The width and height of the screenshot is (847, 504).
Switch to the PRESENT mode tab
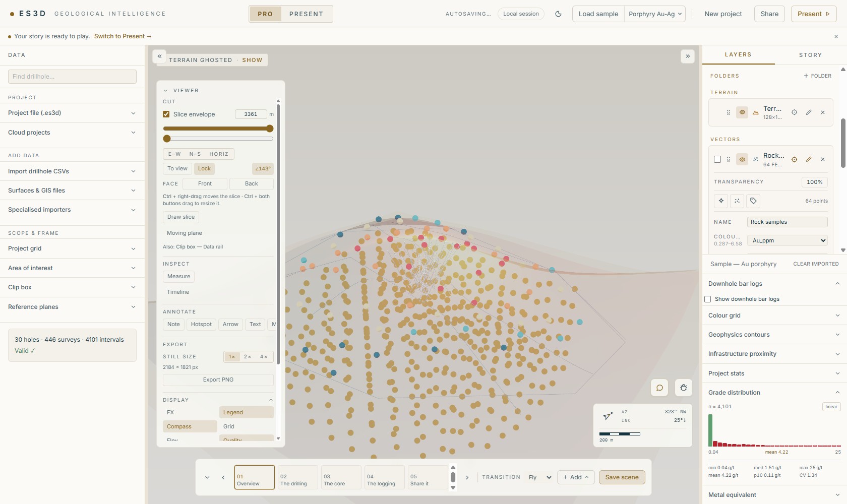[x=306, y=14]
